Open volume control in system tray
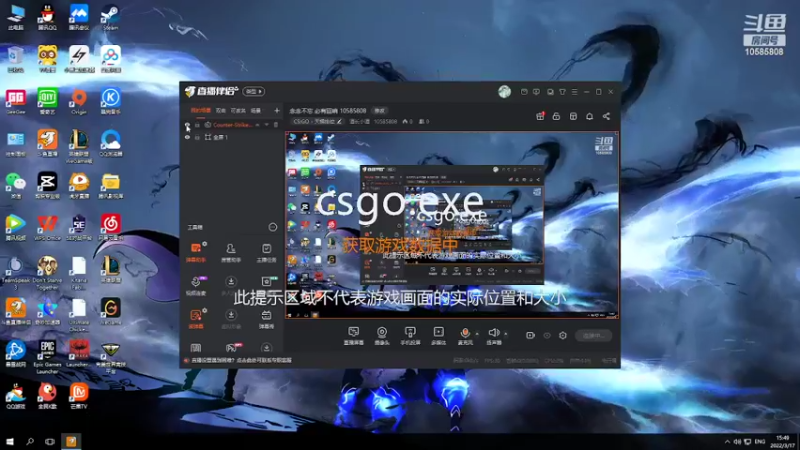 click(737, 442)
